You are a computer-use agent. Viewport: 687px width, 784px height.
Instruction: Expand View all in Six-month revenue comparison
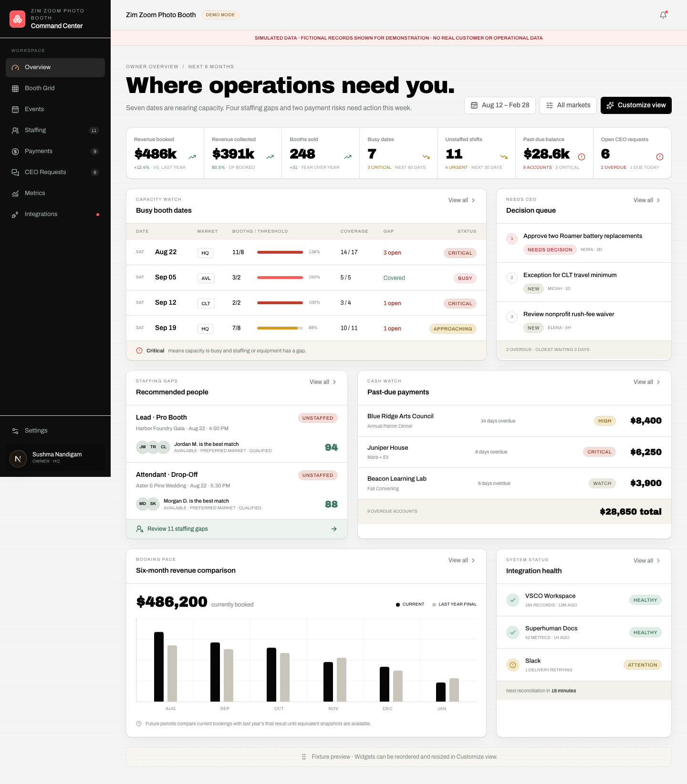(x=462, y=560)
